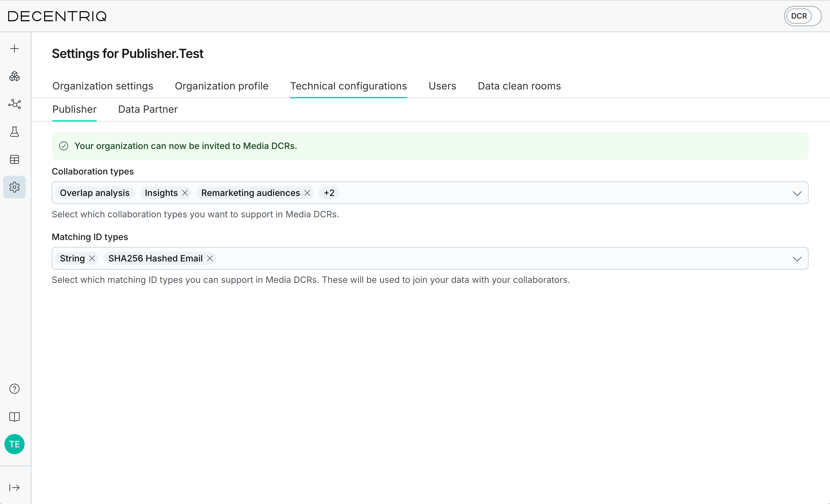
Task: Click the SHA256 Hashed Email chip label
Action: [156, 258]
